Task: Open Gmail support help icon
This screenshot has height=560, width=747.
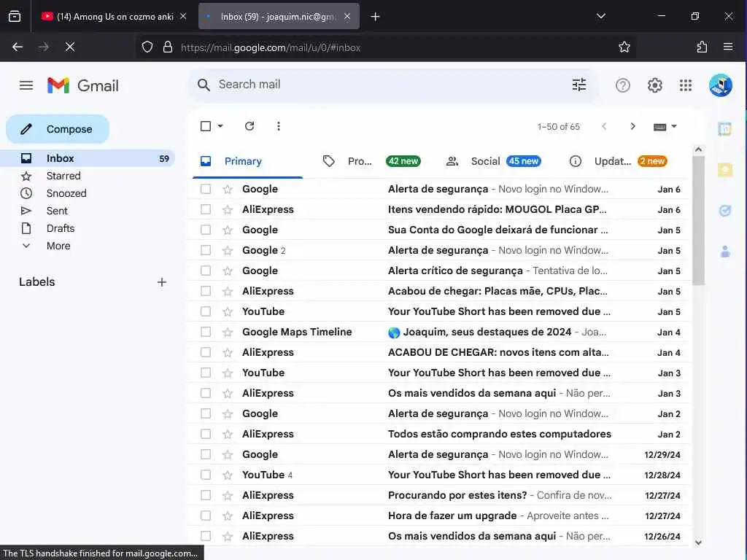Action: pyautogui.click(x=623, y=86)
